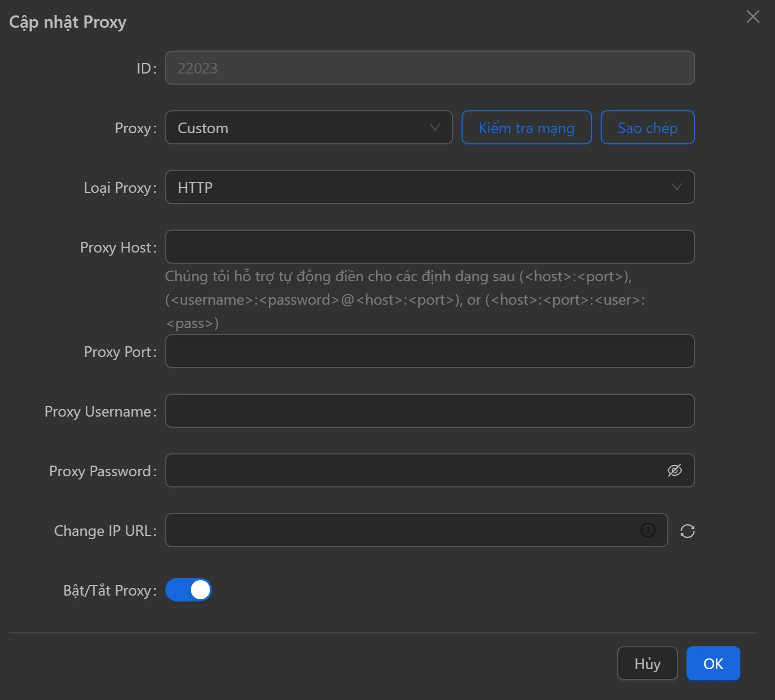
Task: Click the chevron on the Custom dropdown
Action: 434,127
